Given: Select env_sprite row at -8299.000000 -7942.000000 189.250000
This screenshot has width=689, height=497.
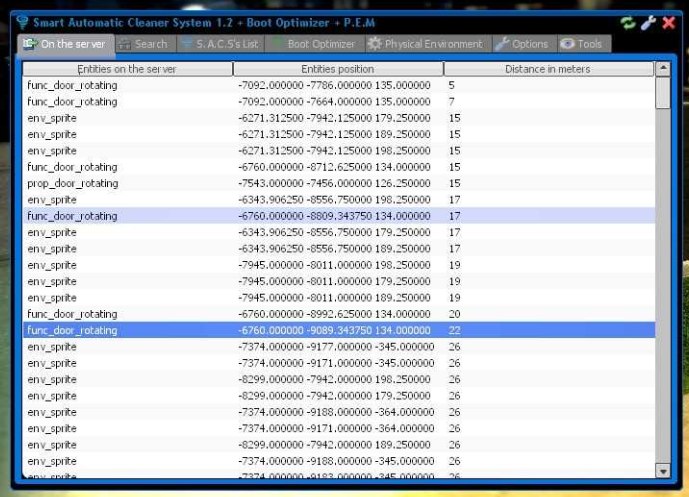Looking at the screenshot, I should [338, 445].
